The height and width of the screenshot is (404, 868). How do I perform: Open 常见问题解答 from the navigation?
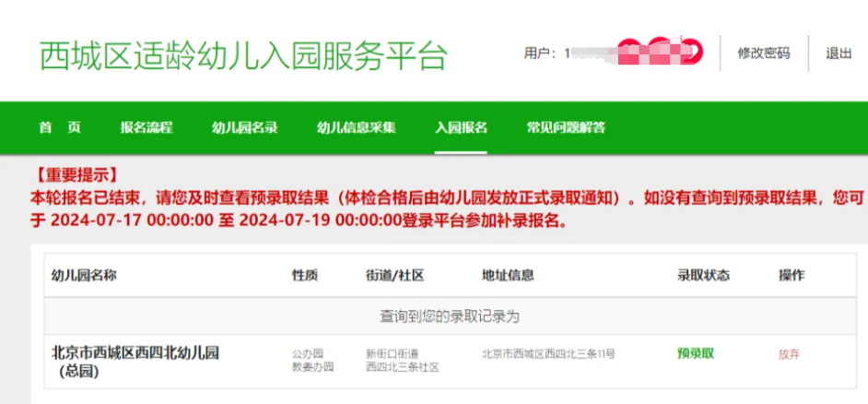point(566,127)
